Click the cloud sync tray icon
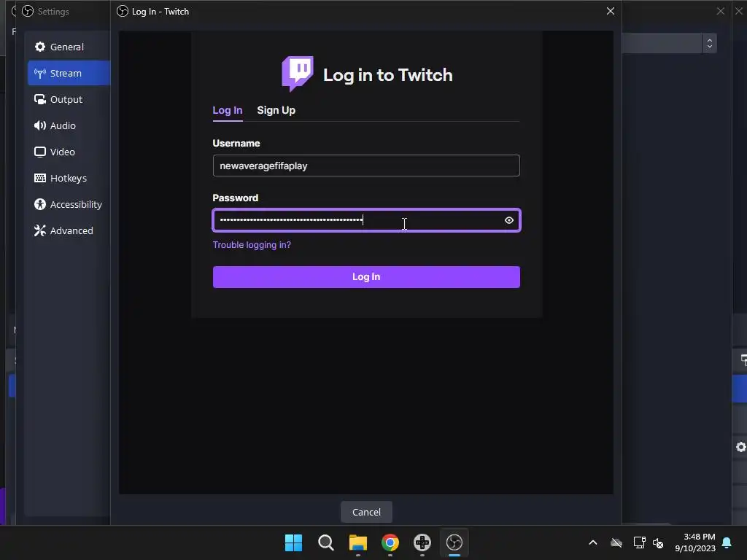This screenshot has height=560, width=747. (x=616, y=542)
